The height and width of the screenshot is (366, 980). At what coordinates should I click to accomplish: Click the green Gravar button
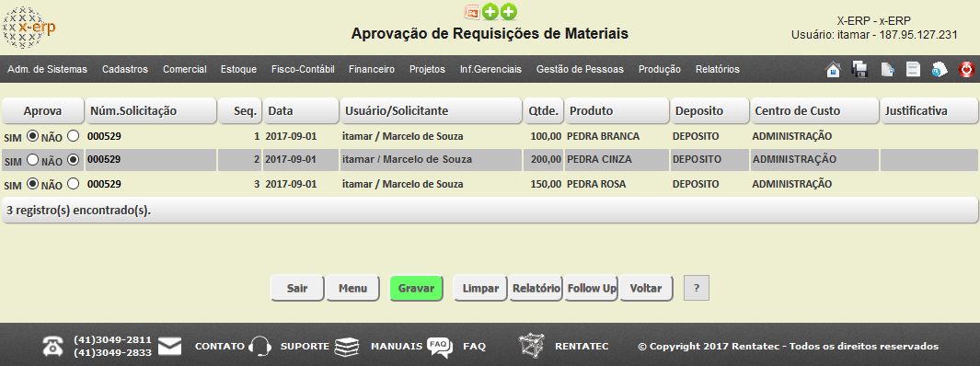416,289
